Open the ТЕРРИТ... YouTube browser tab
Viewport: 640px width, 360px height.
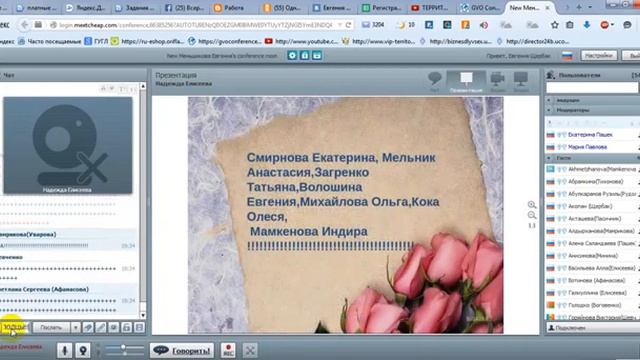tap(429, 7)
